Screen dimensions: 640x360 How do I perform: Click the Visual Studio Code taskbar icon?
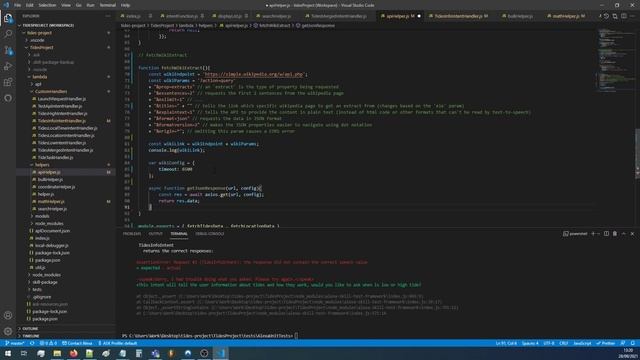click(x=221, y=353)
